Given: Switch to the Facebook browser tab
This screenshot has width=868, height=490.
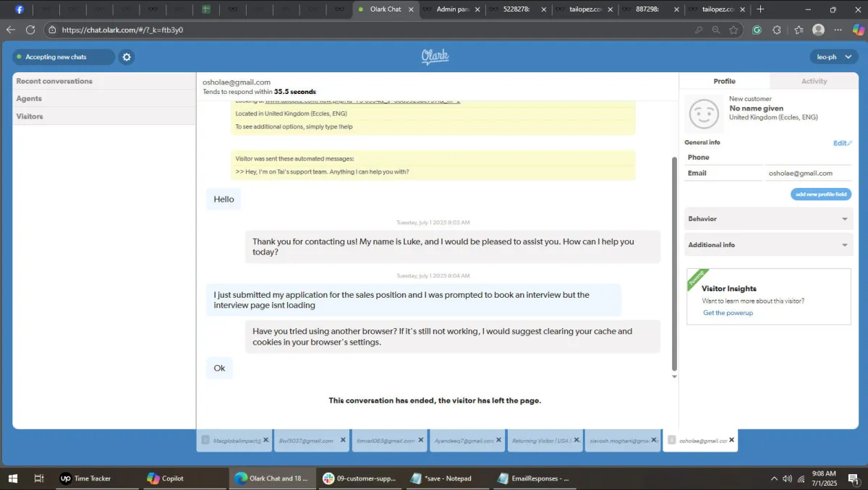Looking at the screenshot, I should pyautogui.click(x=20, y=9).
